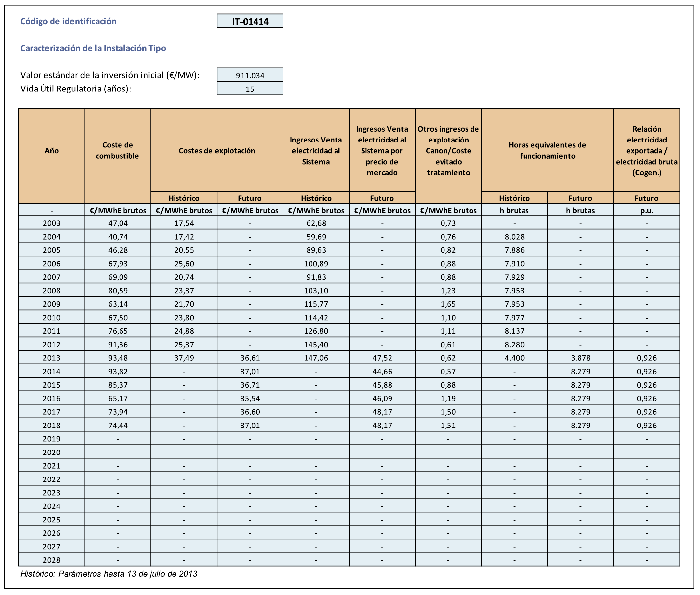The image size is (700, 595).
Task: Select sales income 115,77 in 2009
Action: click(x=316, y=304)
